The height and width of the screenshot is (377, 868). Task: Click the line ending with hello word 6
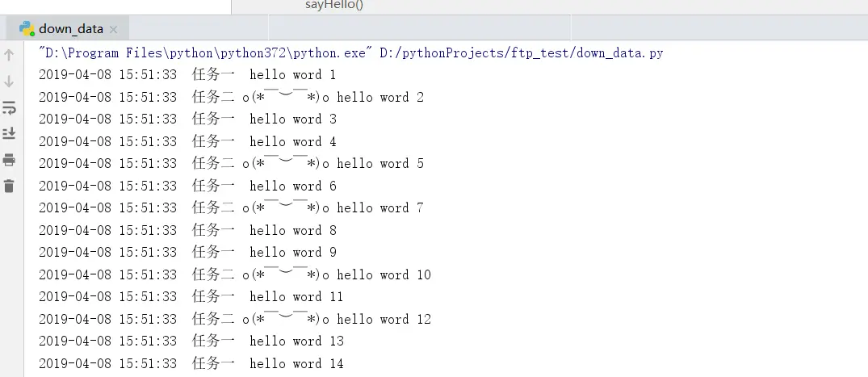coord(187,186)
